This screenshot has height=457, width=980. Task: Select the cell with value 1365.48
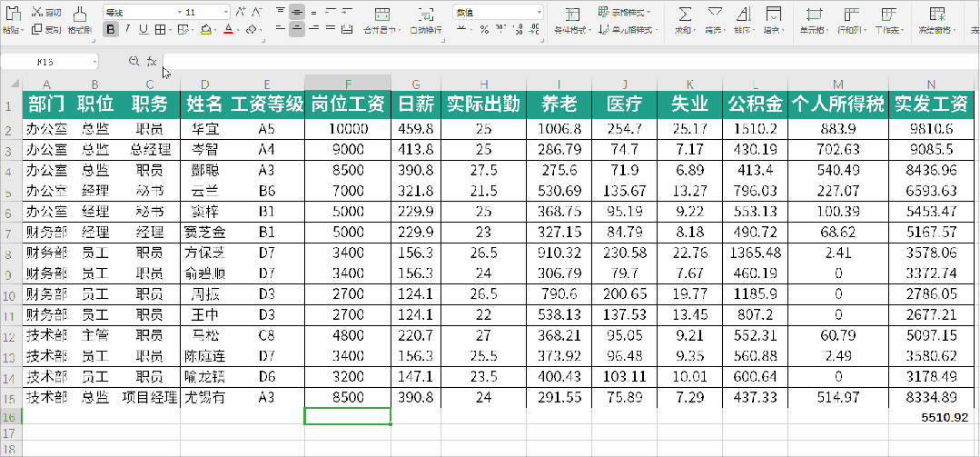(755, 253)
